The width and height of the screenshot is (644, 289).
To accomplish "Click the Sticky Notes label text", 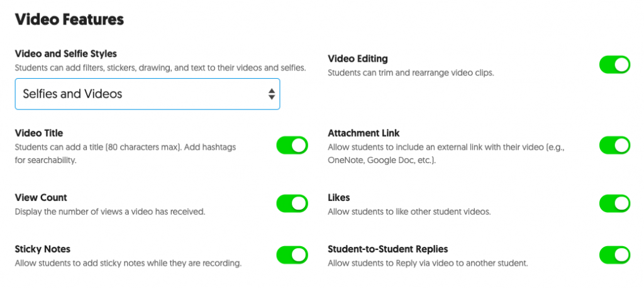I will [x=43, y=249].
